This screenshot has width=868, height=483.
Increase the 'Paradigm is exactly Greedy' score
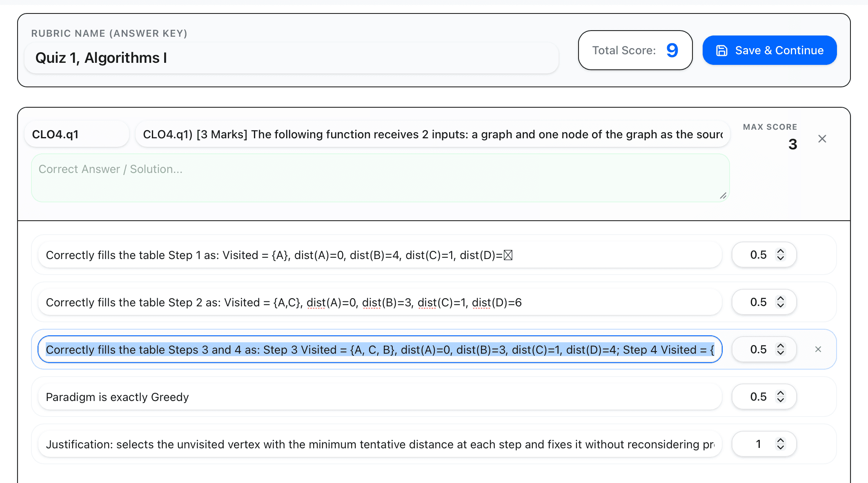pyautogui.click(x=781, y=393)
